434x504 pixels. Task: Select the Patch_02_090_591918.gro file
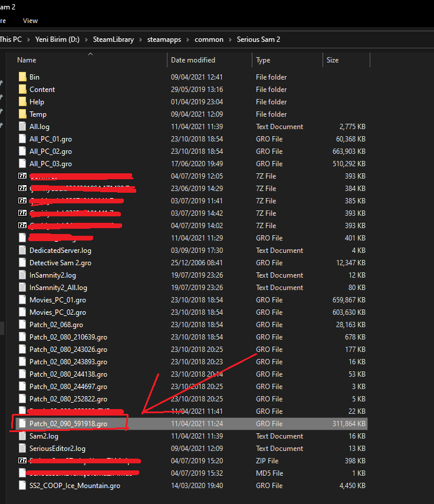tap(68, 424)
